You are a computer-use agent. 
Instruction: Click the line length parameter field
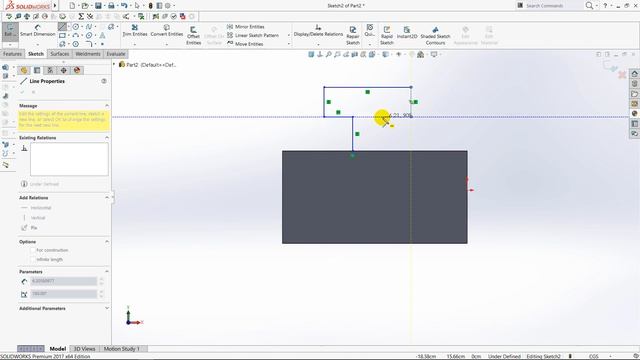(64, 281)
